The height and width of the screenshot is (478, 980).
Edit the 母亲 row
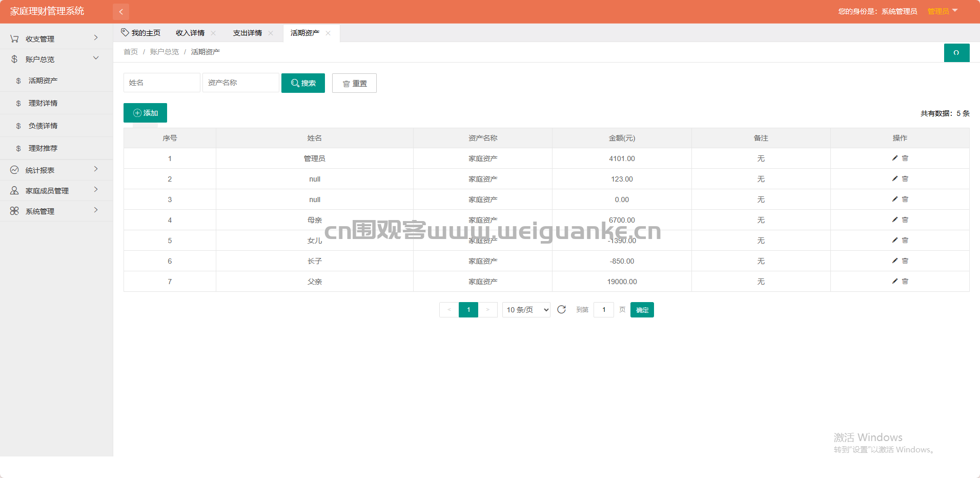point(895,220)
